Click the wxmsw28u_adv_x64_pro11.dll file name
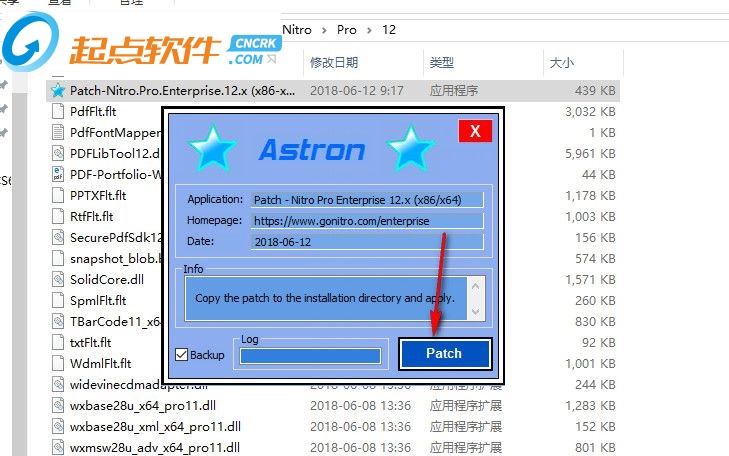 155,448
